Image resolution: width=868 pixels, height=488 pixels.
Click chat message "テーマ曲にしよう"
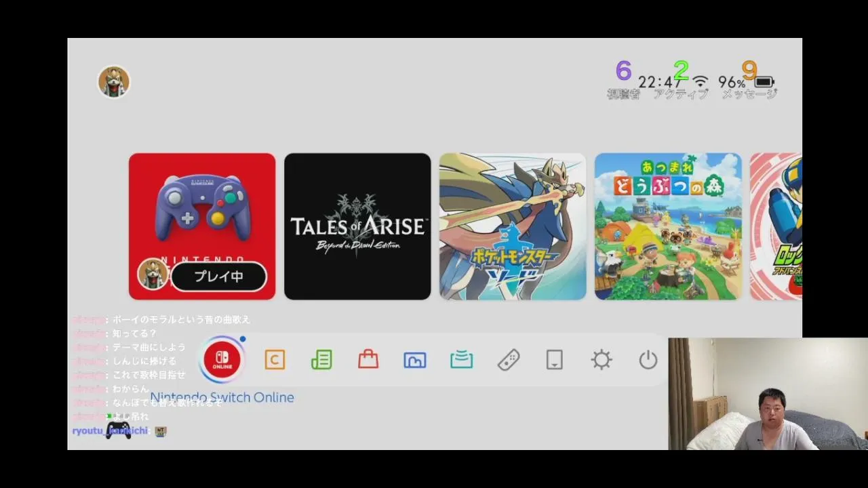tap(149, 347)
